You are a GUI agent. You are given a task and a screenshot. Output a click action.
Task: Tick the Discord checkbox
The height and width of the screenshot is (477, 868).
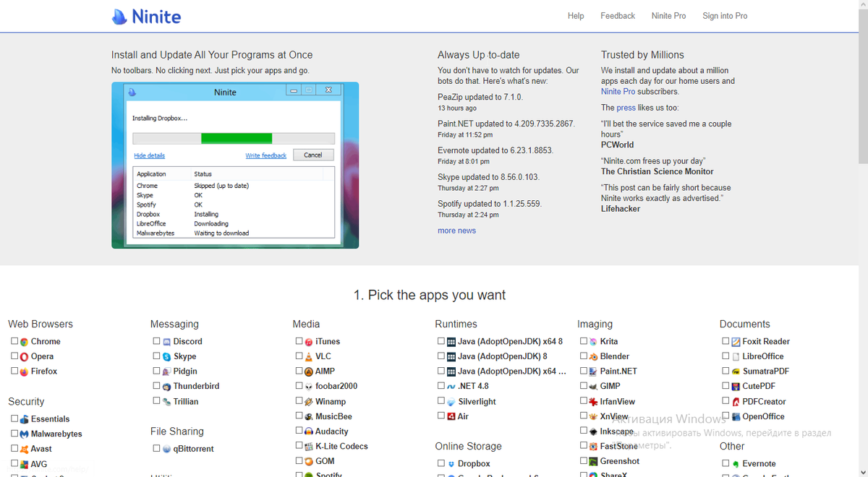point(156,341)
